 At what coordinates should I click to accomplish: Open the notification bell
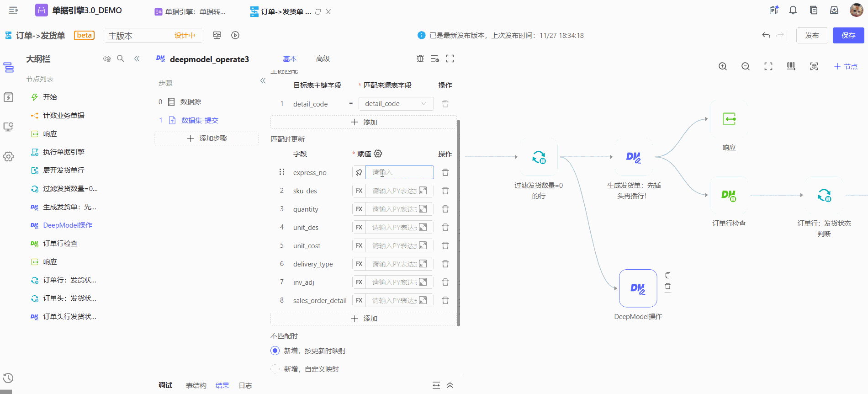(x=793, y=10)
